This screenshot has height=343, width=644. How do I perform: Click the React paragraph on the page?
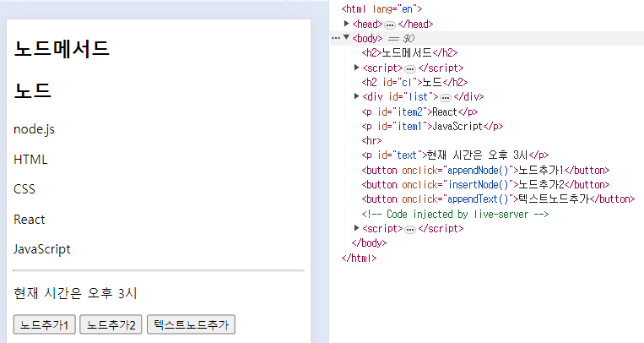pos(30,219)
